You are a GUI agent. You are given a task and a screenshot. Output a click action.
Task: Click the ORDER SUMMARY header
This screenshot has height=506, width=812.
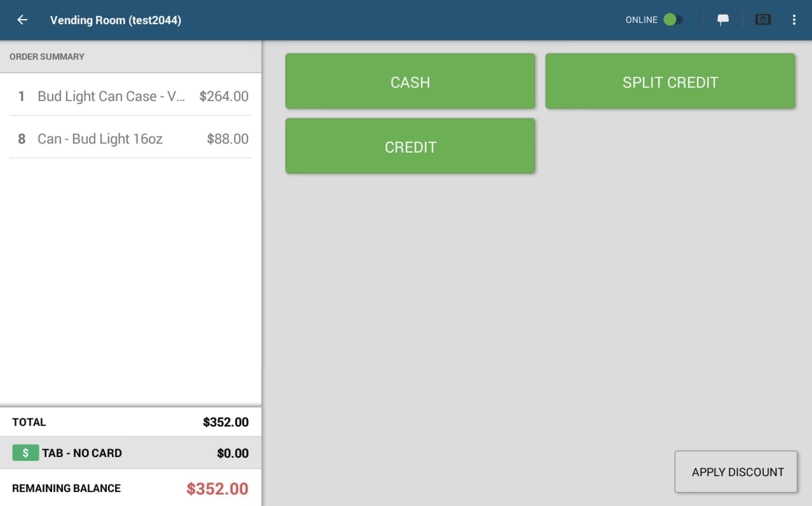(x=47, y=57)
